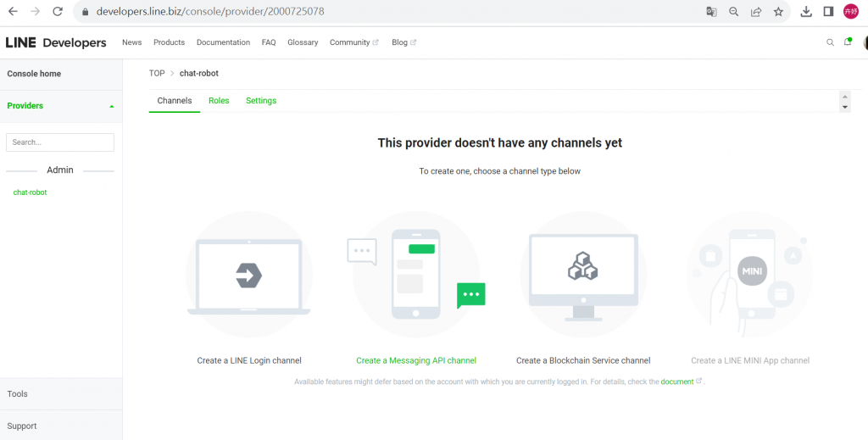Viewport: 868px width, 440px height.
Task: Click the provider Search field
Action: [x=60, y=142]
